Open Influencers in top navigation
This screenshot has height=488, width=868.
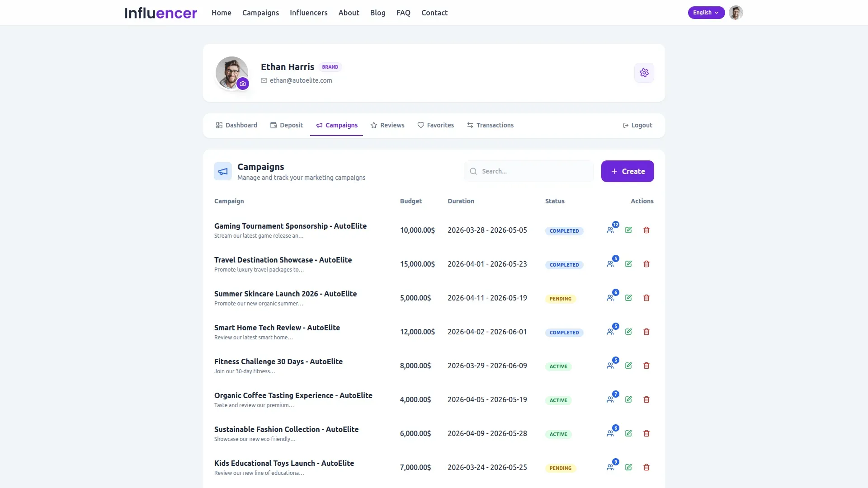pyautogui.click(x=308, y=13)
